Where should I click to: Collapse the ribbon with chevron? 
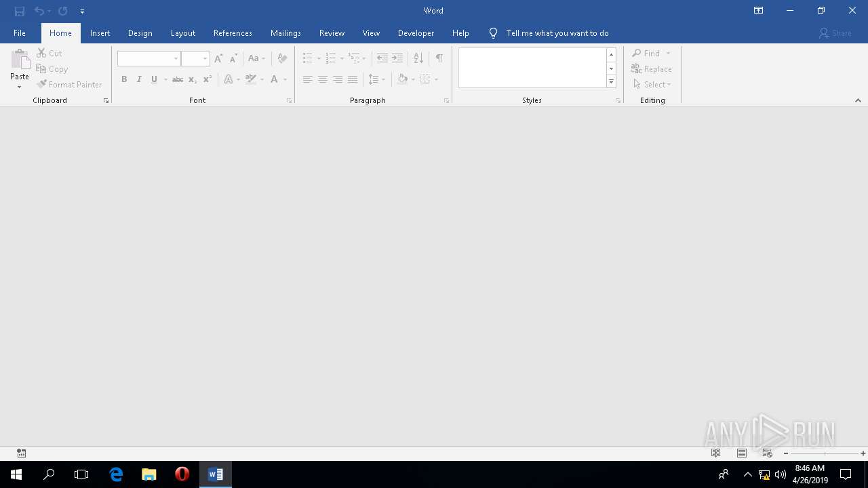(858, 100)
